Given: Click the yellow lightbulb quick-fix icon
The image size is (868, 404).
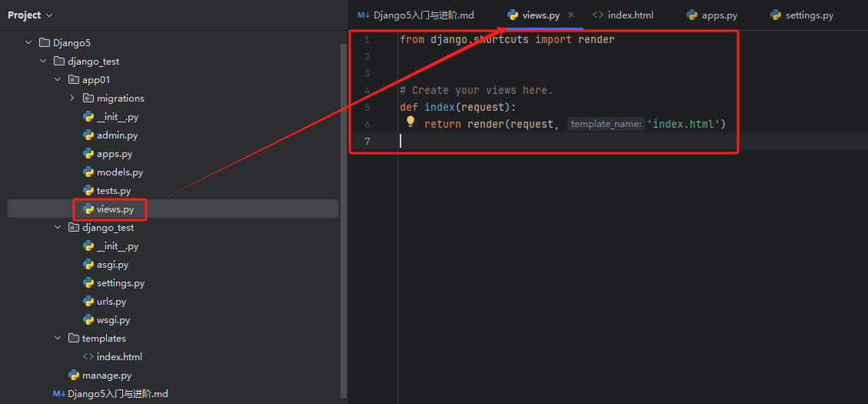Looking at the screenshot, I should click(411, 122).
